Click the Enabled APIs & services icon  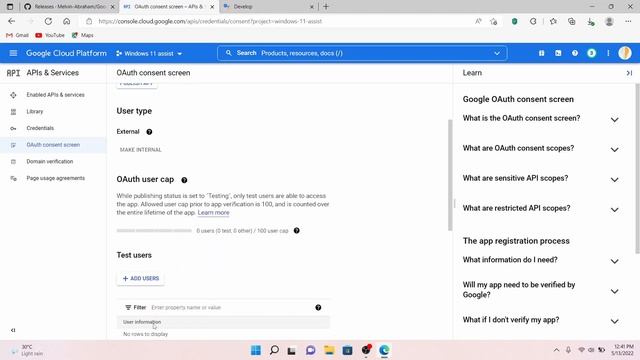click(13, 95)
